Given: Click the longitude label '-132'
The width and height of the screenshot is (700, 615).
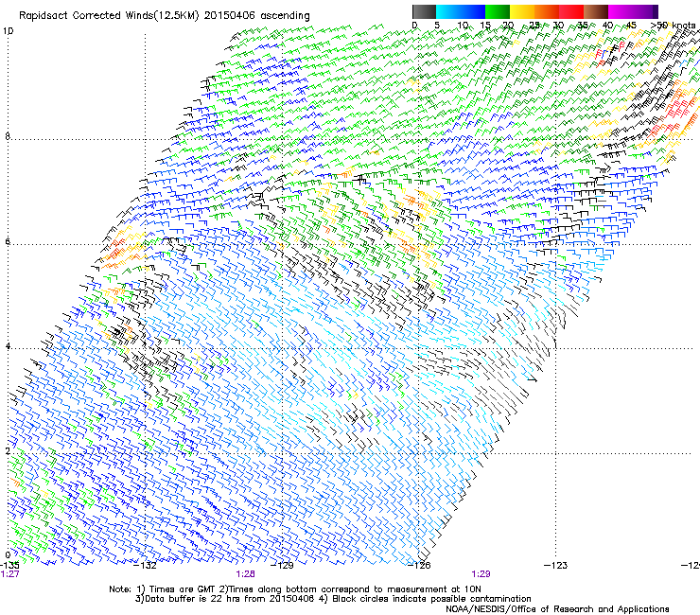Looking at the screenshot, I should (x=145, y=566).
